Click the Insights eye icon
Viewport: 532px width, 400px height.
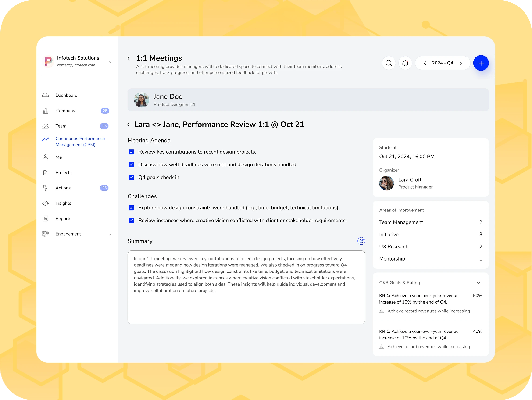tap(46, 203)
